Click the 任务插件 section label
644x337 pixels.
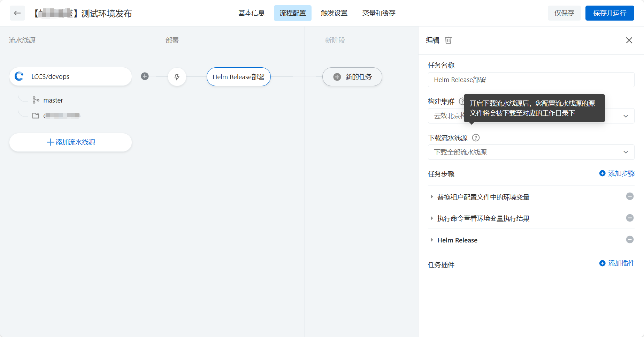(441, 265)
